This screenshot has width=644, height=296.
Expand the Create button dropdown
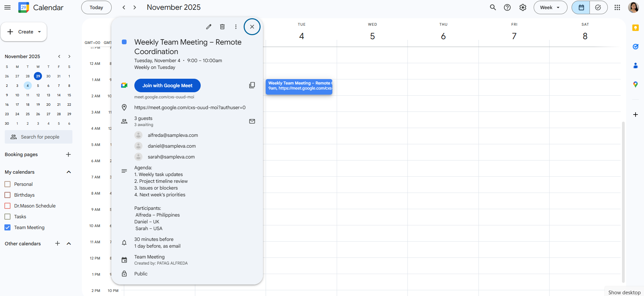[40, 32]
